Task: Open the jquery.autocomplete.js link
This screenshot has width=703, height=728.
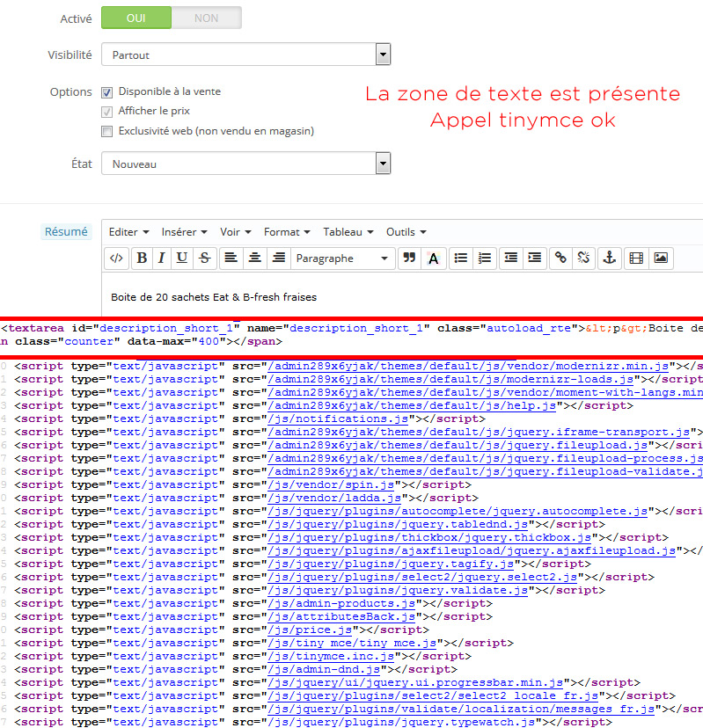Action: 458,511
